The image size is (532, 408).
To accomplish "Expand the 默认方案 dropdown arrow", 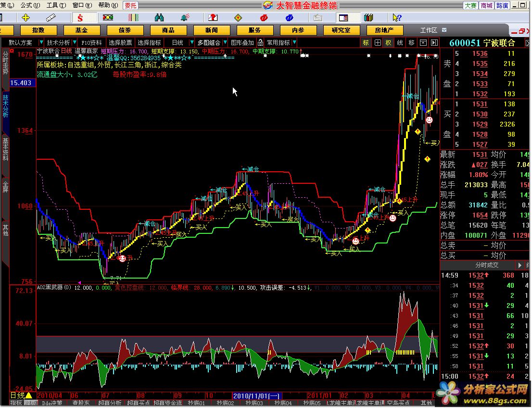I will coord(41,42).
